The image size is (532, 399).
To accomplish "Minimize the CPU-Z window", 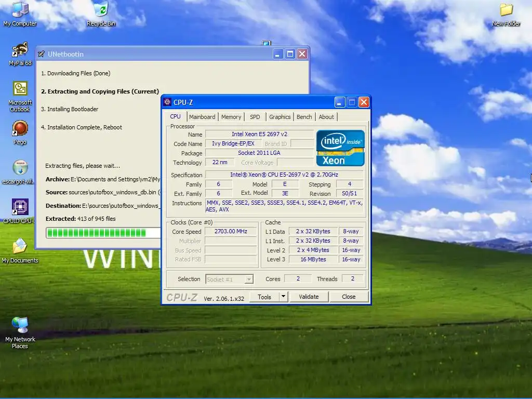I will coord(340,102).
